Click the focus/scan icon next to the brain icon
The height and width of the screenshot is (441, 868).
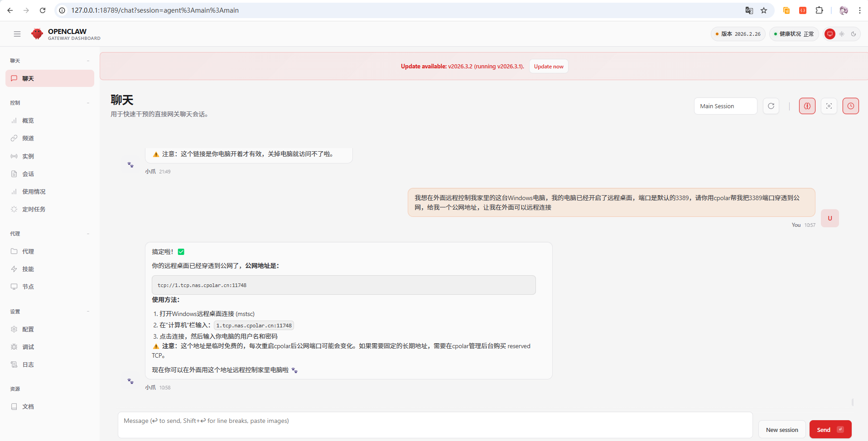pyautogui.click(x=829, y=105)
